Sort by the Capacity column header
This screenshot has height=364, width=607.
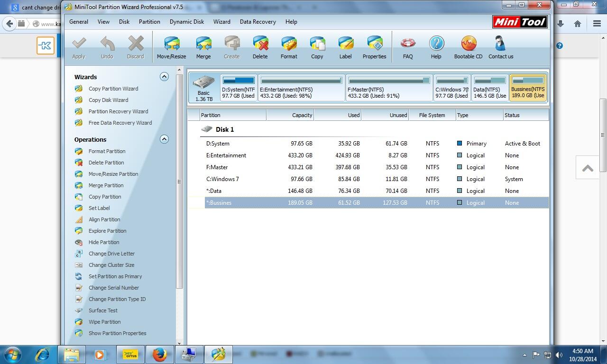[x=290, y=115]
